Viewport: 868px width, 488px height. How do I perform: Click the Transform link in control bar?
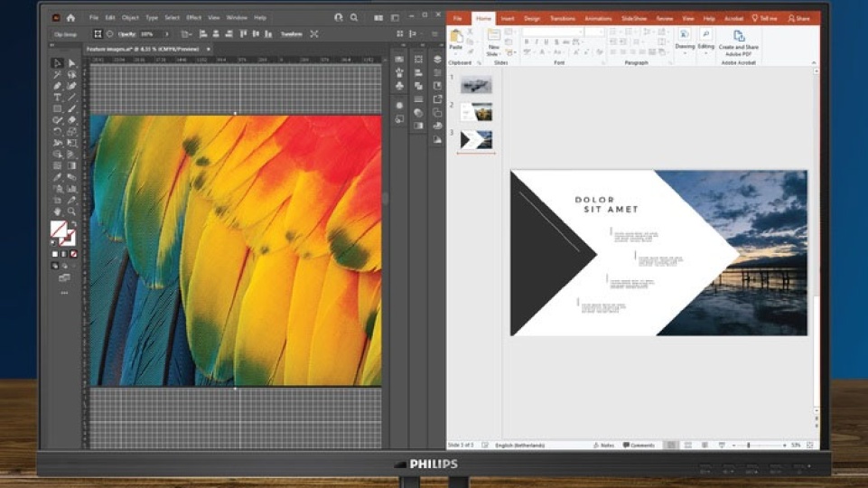292,34
